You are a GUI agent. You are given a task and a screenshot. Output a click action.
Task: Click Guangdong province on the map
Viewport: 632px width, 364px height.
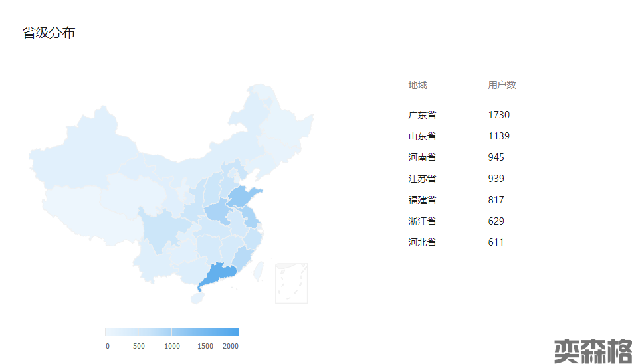217,276
